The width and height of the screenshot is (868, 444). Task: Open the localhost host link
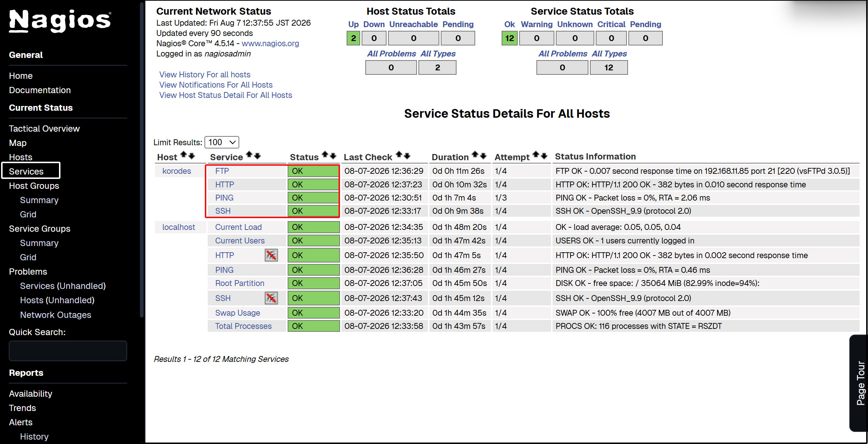click(x=179, y=227)
